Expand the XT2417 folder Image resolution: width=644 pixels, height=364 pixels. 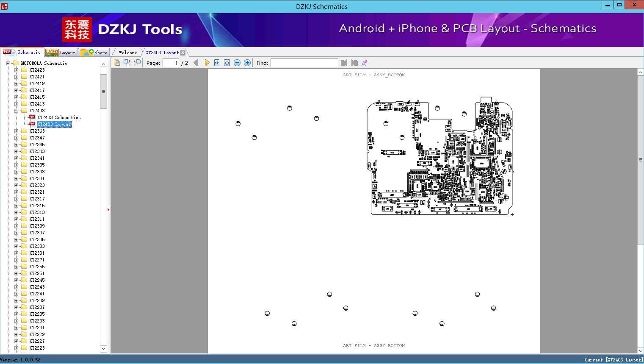click(x=16, y=90)
